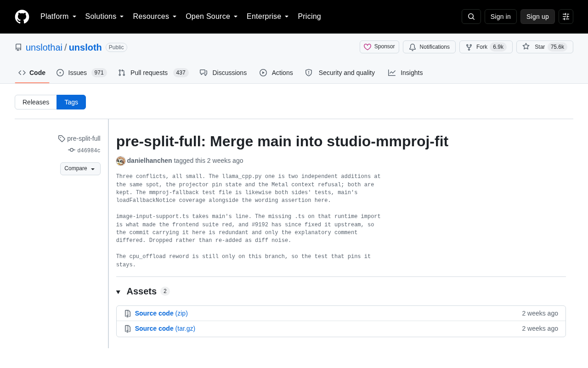
Task: Click the Sign up button
Action: [x=537, y=17]
